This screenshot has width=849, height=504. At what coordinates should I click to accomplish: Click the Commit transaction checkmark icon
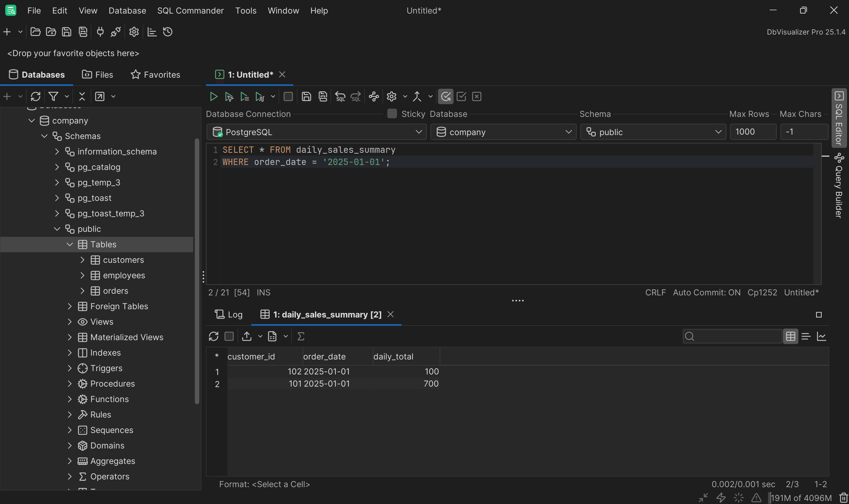[461, 97]
